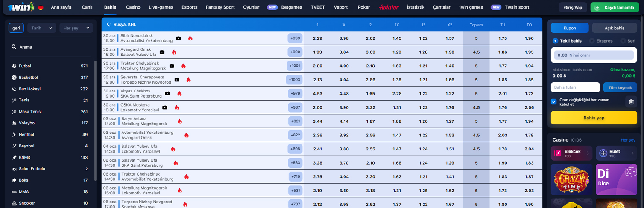
Task: Click the video icon for Vityaz Chekhov match
Action: (x=167, y=94)
